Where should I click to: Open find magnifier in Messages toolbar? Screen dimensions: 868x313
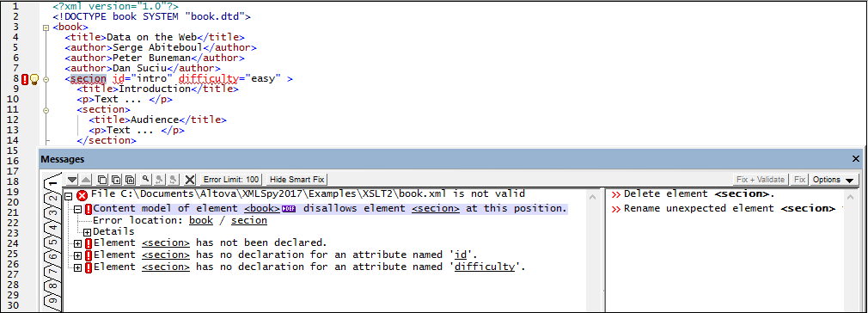[146, 180]
